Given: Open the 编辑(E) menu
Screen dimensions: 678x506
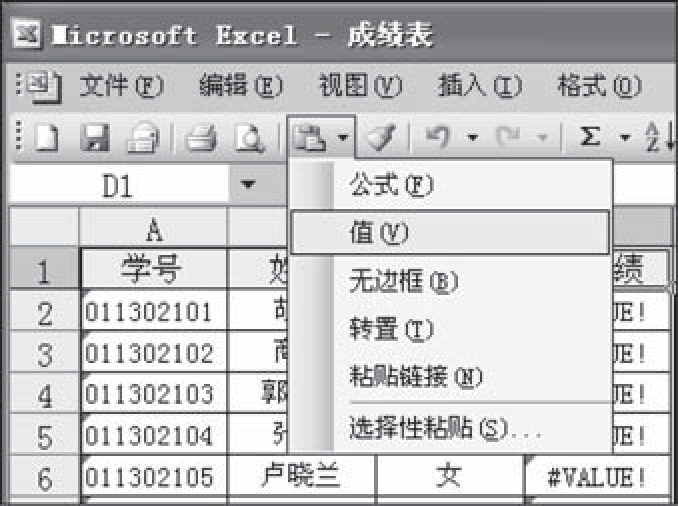Looking at the screenshot, I should [241, 85].
